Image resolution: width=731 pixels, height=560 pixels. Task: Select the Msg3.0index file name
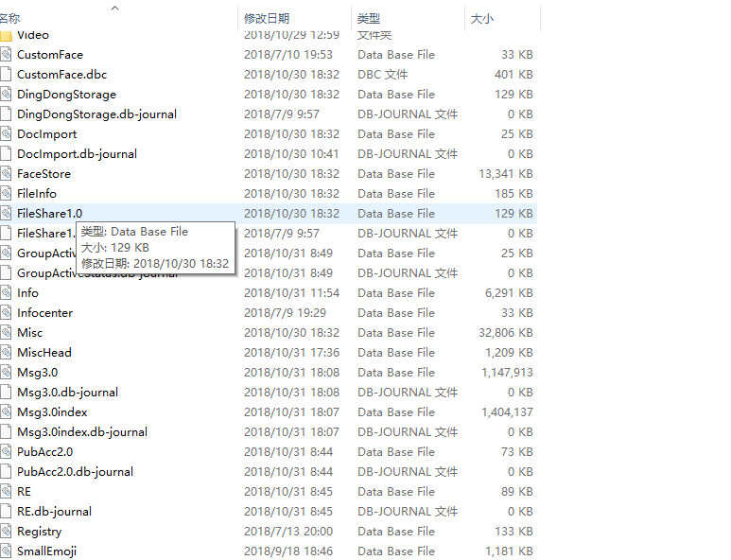(x=52, y=412)
